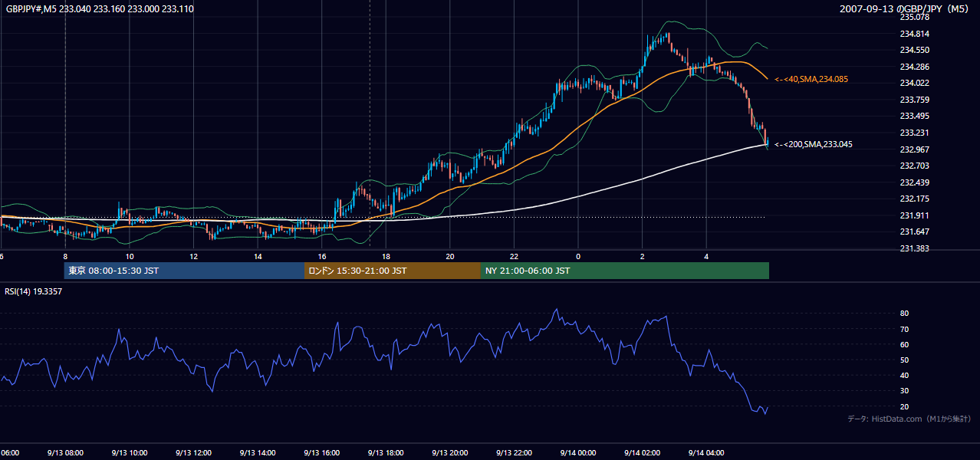Select the NY 21:00-06:00 JST session bar
Image resolution: width=980 pixels, height=460 pixels.
tap(625, 271)
